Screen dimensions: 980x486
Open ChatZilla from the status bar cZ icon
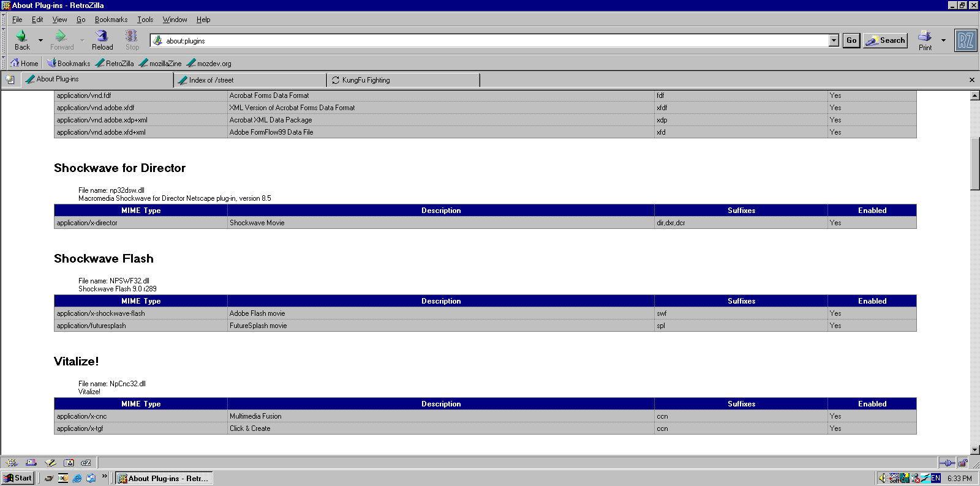86,463
